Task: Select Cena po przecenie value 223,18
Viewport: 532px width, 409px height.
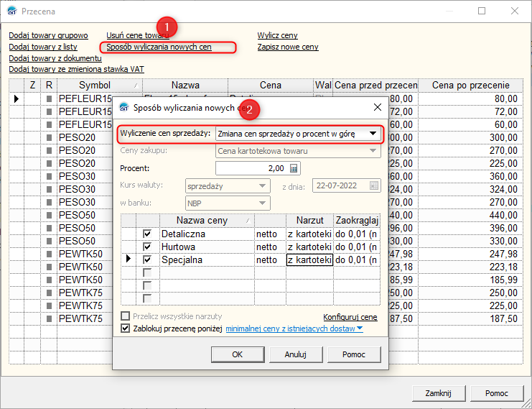Action: point(470,267)
